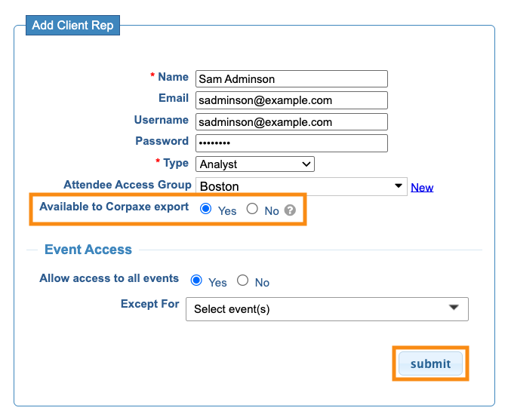Click the New access group link
Screen dimensions: 508x420
pos(422,187)
